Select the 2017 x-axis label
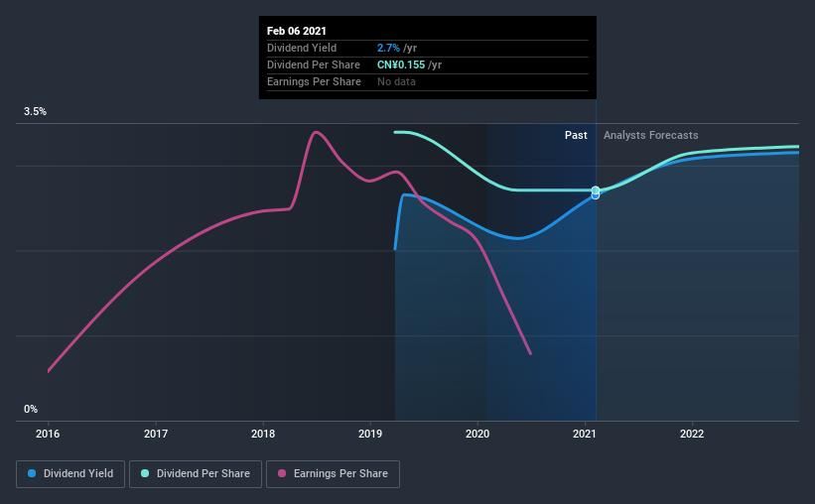 pos(156,434)
